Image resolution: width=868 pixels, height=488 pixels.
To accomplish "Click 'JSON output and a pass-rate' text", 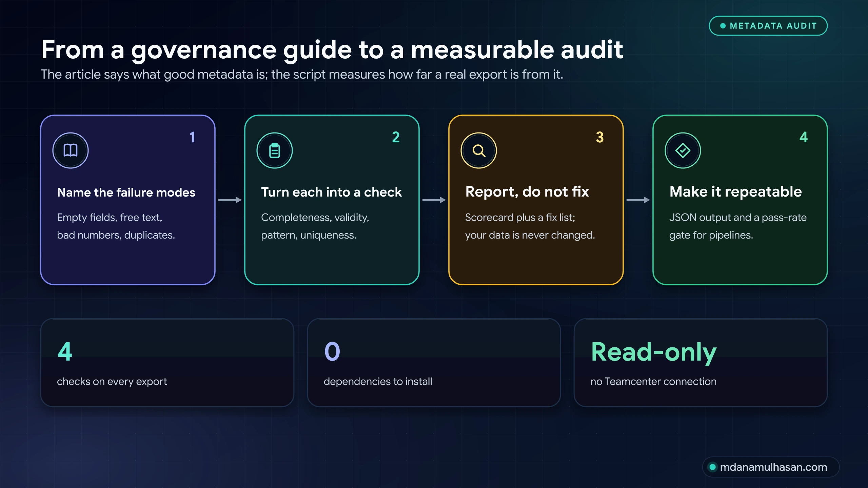I will [738, 218].
